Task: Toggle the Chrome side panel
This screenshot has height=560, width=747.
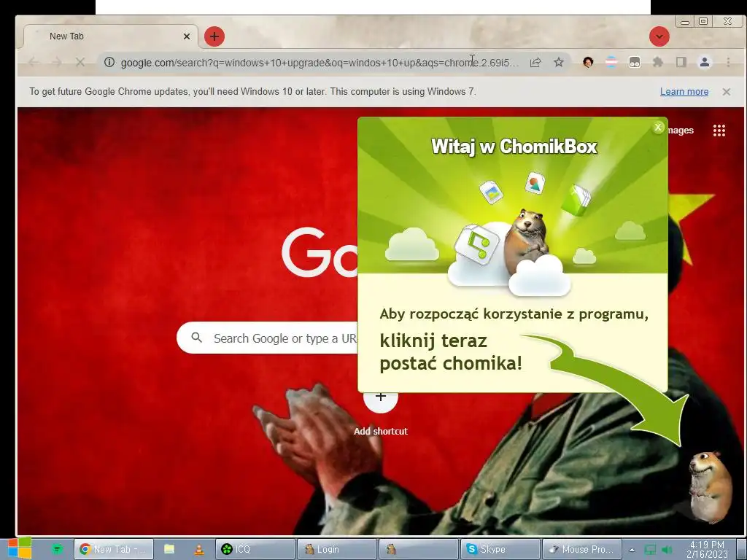Action: point(681,62)
